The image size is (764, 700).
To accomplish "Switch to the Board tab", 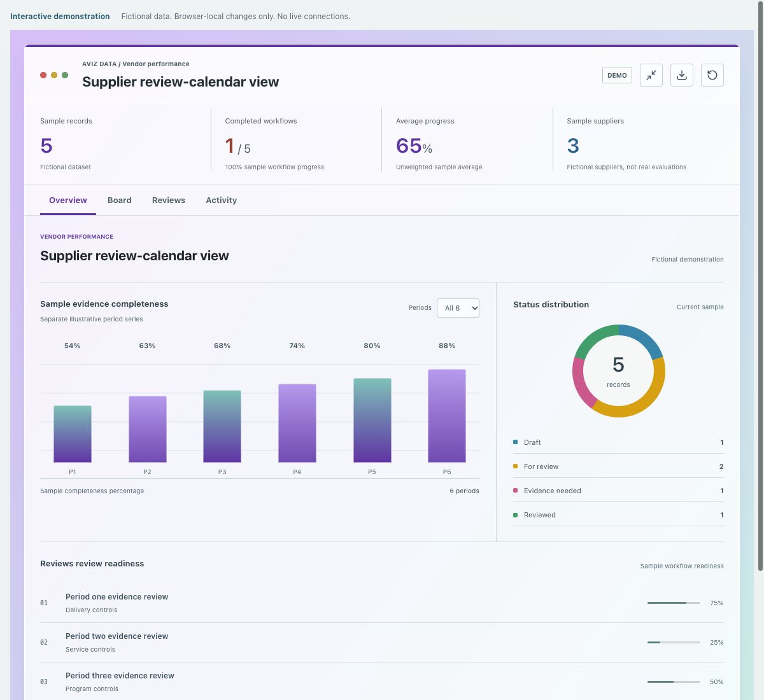I will (120, 200).
